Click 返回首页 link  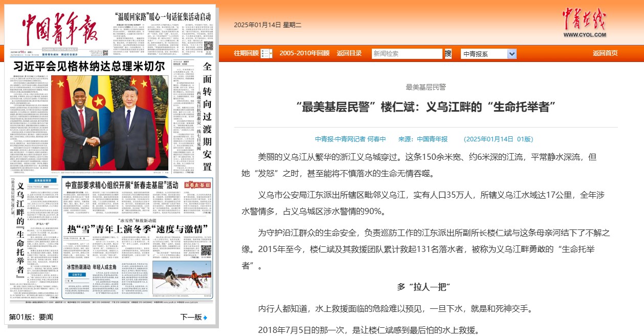coord(605,53)
